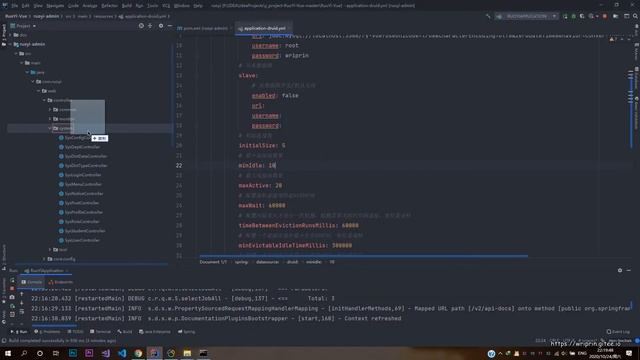Click the datasource breadcrumb below the editor
The width and height of the screenshot is (640, 360).
267,262
